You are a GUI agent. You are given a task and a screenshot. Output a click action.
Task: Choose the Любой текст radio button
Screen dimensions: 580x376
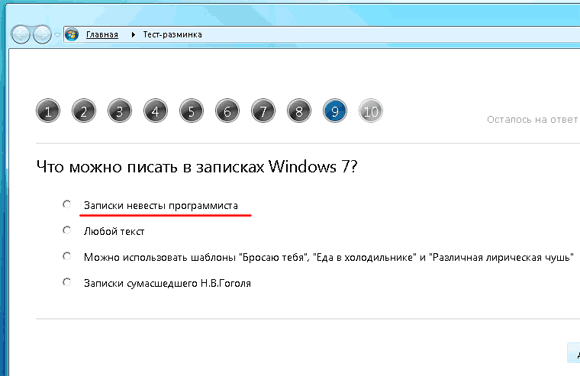[x=67, y=230]
